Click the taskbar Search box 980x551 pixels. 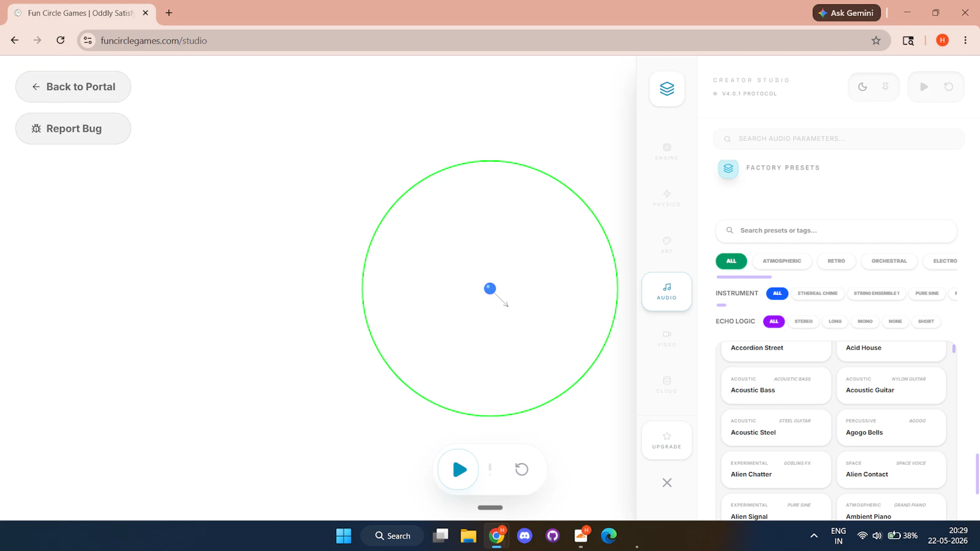click(x=392, y=536)
